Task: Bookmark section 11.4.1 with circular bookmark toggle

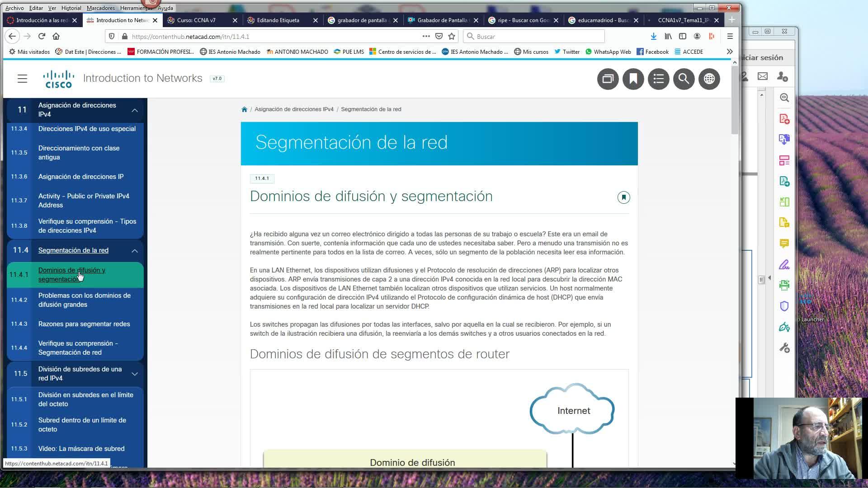Action: [x=623, y=197]
